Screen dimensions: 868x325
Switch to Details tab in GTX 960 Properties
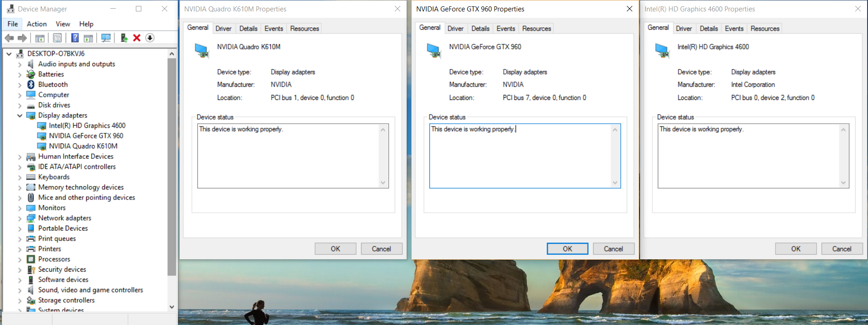click(480, 28)
